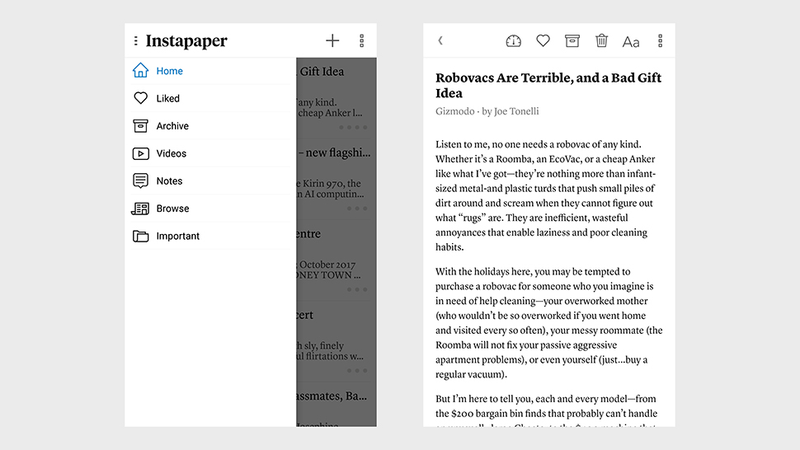The width and height of the screenshot is (800, 450).
Task: Click the paragraph starting "But I'm here"
Action: point(546,410)
